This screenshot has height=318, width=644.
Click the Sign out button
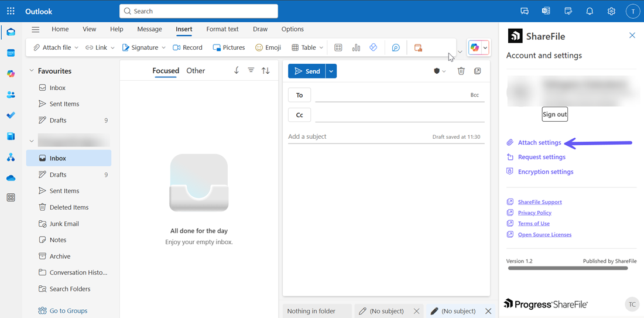(554, 114)
